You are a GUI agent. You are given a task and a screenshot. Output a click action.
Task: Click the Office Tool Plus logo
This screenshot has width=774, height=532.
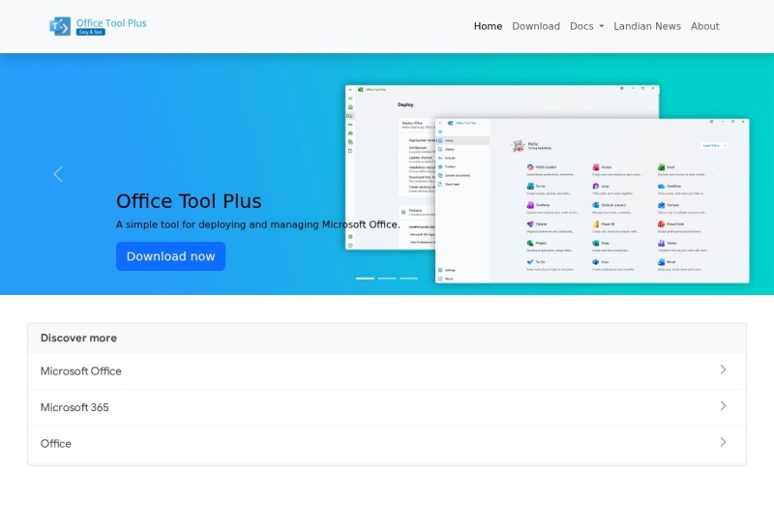pyautogui.click(x=98, y=26)
